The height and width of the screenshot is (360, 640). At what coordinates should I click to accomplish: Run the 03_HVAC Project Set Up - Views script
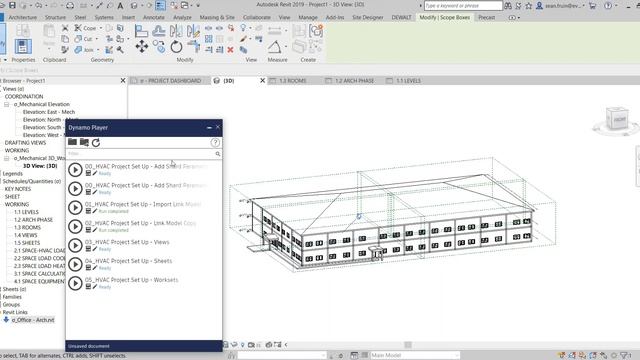point(75,245)
